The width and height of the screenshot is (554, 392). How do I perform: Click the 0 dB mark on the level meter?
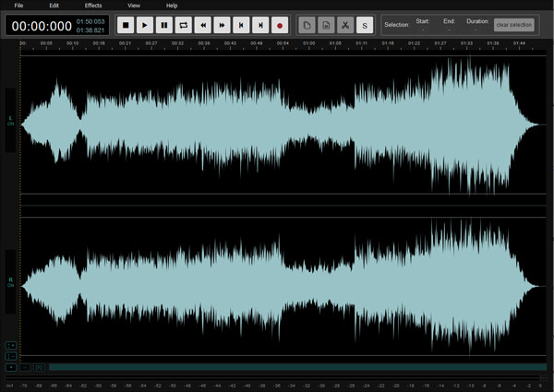[540, 386]
